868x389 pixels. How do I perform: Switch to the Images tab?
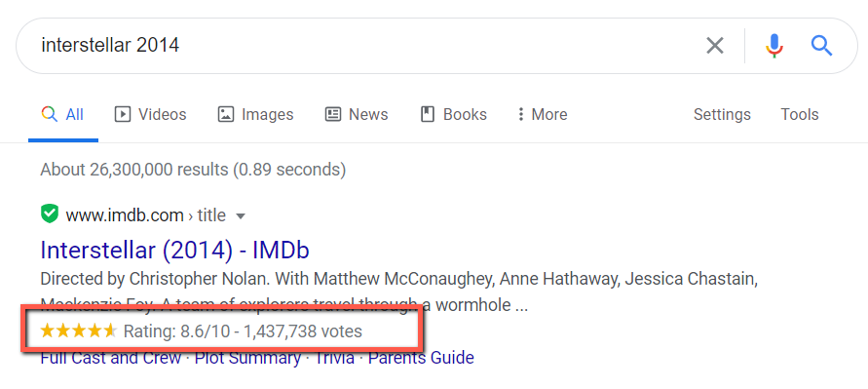point(255,115)
